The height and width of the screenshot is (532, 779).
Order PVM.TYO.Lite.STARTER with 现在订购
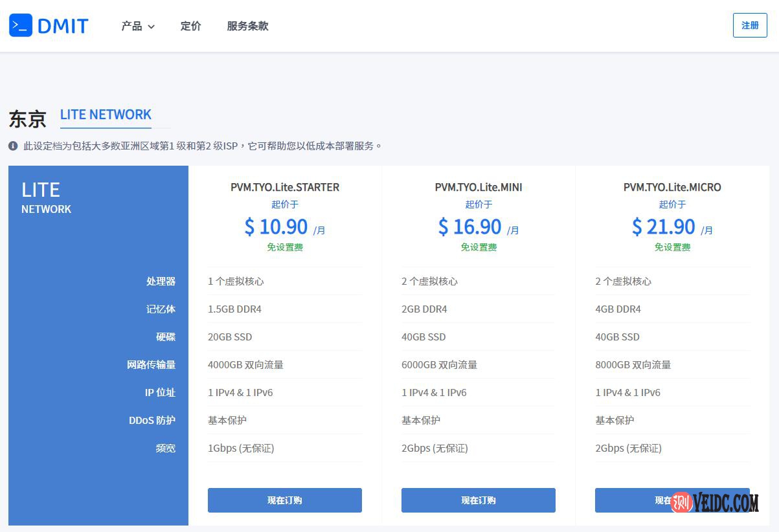click(x=284, y=500)
